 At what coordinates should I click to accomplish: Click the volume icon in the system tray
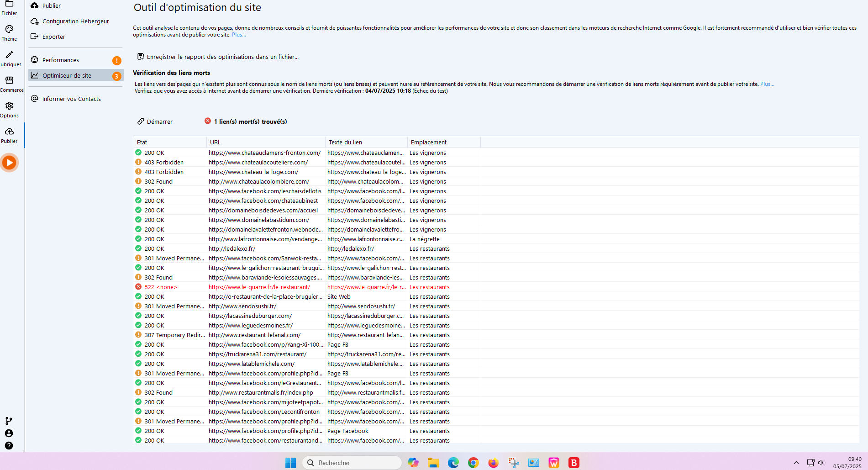(821, 463)
